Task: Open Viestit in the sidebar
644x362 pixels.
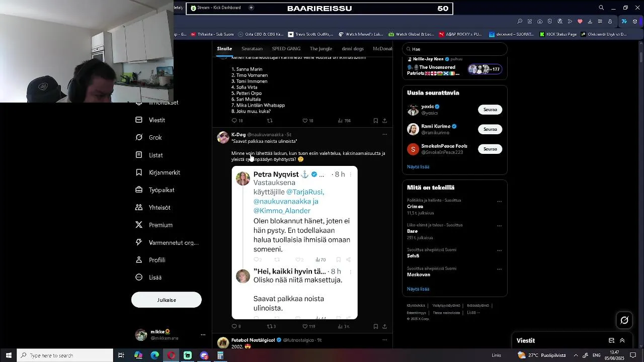Action: [150, 120]
